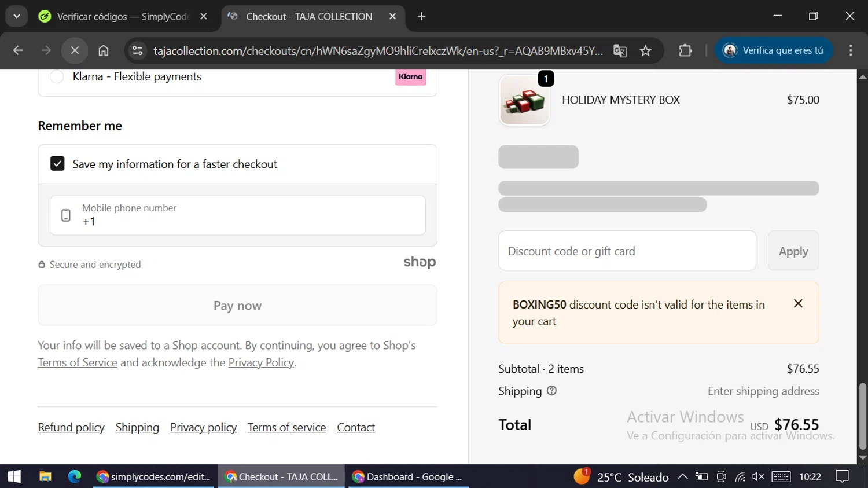Go to browser home page
Image resolution: width=868 pixels, height=488 pixels.
(x=104, y=50)
